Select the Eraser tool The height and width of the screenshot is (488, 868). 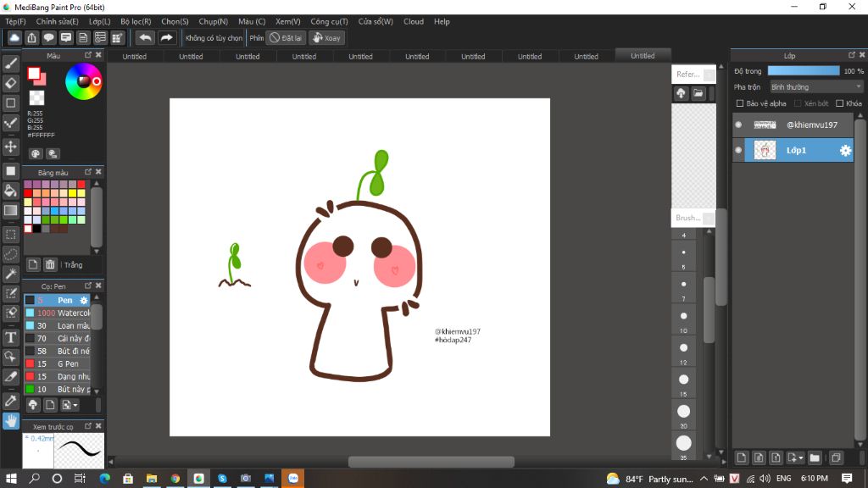[10, 83]
